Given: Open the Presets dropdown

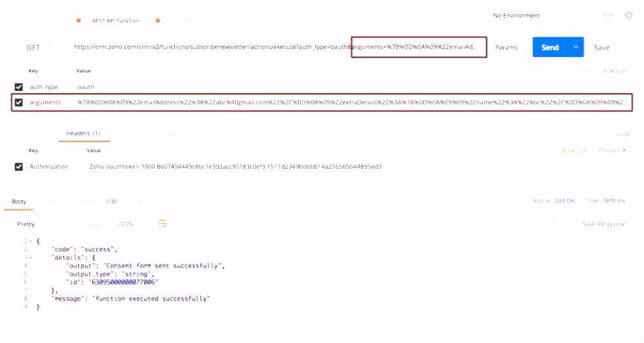Looking at the screenshot, I should click(611, 151).
